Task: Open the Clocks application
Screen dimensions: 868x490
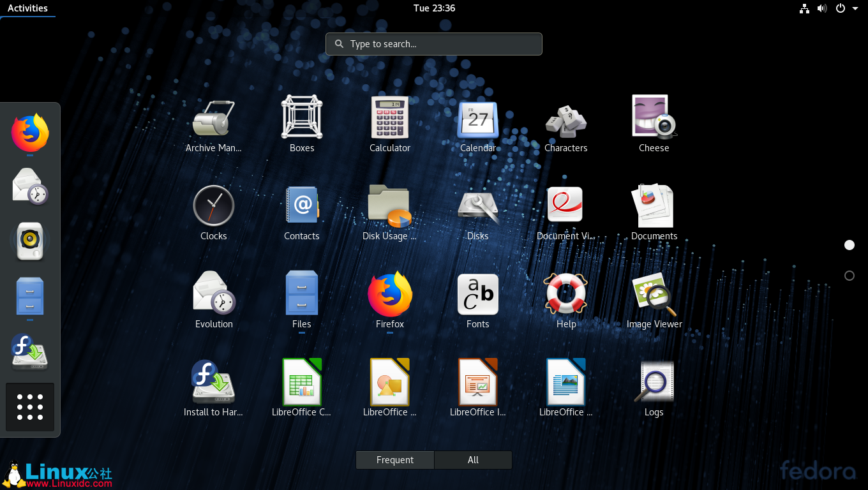Action: (214, 213)
